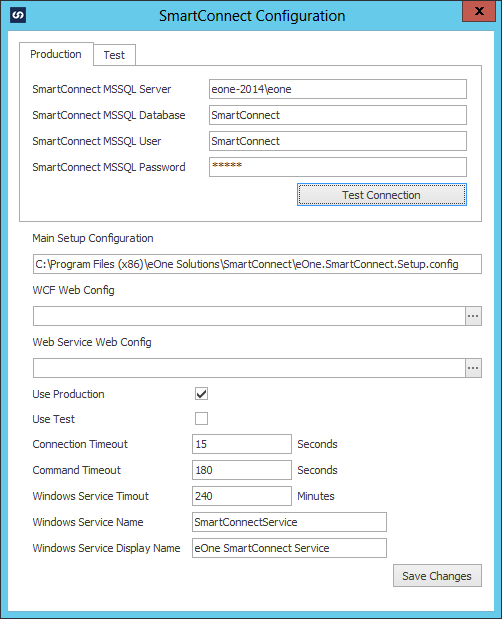Image resolution: width=502 pixels, height=619 pixels.
Task: Click the Windows Service Timout field
Action: [x=242, y=496]
